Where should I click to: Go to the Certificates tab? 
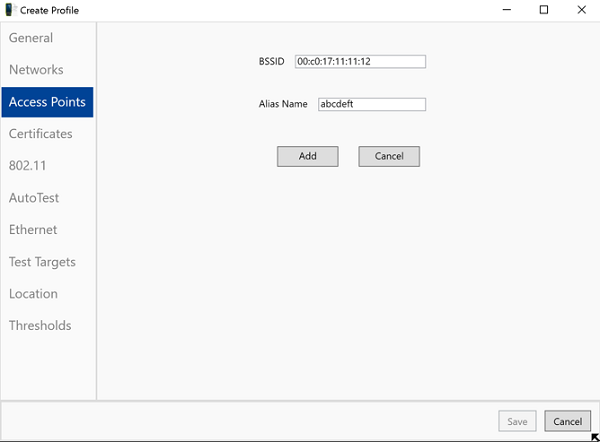click(41, 134)
